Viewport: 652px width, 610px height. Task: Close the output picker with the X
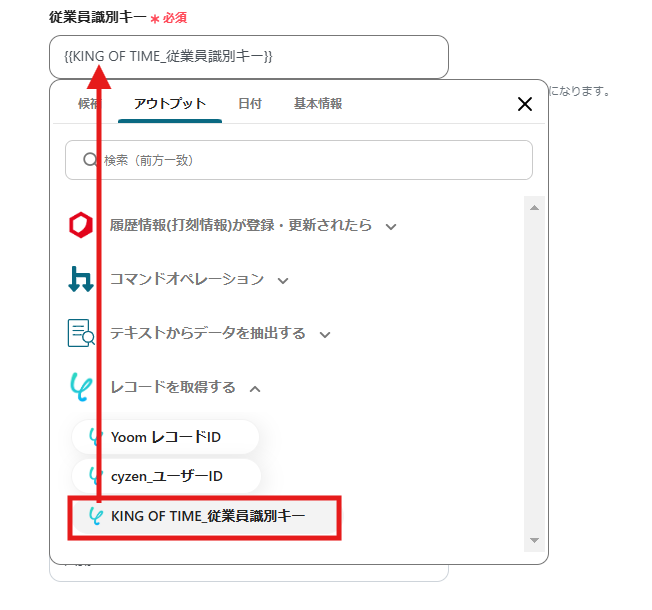[x=525, y=104]
